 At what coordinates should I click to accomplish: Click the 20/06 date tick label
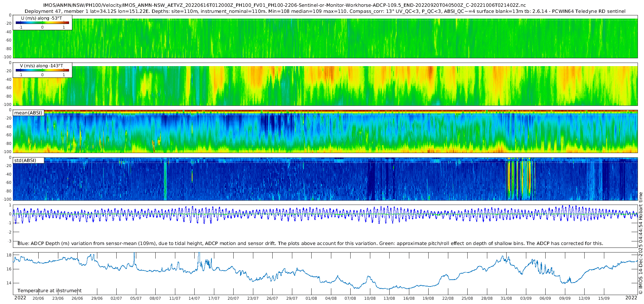pos(38,298)
